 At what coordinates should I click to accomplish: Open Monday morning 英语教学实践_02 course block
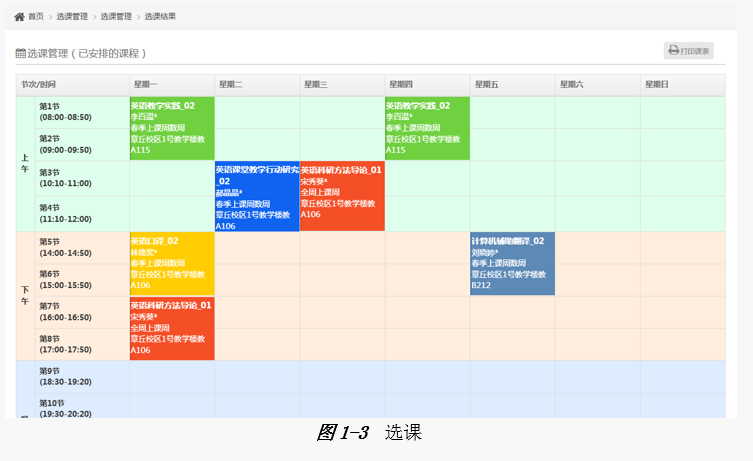[172, 128]
